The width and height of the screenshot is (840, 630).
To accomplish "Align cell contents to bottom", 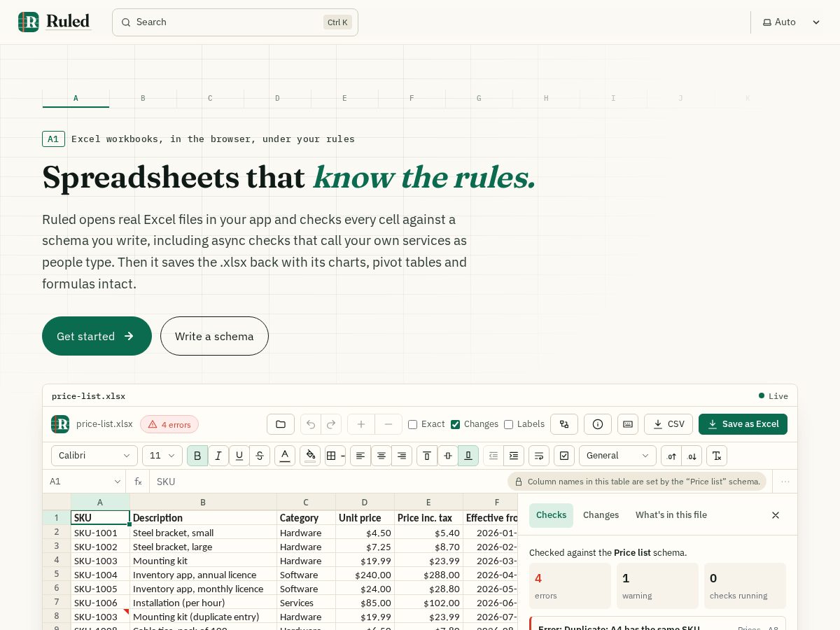I will click(x=468, y=456).
